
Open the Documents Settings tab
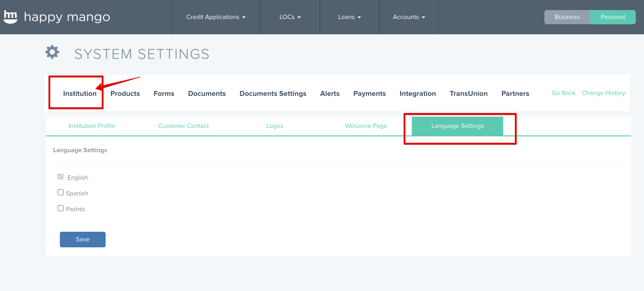pyautogui.click(x=273, y=93)
